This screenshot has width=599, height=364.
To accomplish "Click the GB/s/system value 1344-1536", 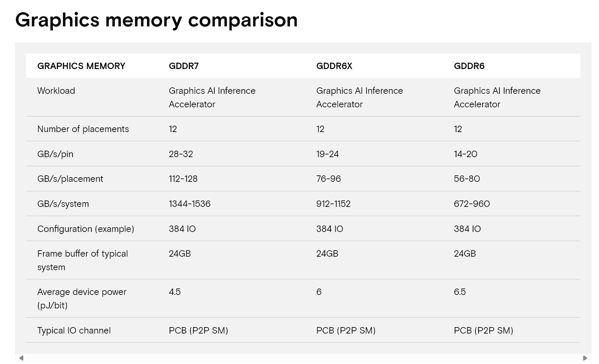I will [x=190, y=204].
